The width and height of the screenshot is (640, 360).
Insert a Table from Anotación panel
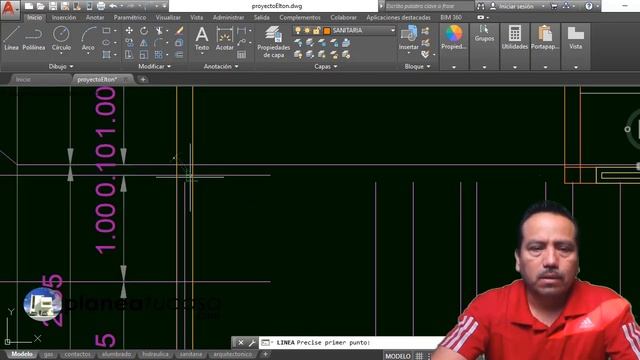pyautogui.click(x=242, y=54)
